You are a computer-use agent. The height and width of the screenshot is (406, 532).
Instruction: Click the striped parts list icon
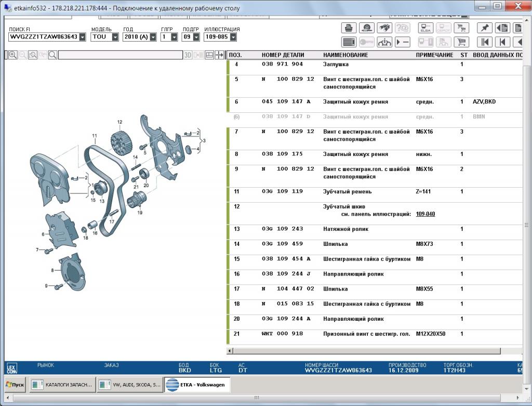click(x=349, y=42)
